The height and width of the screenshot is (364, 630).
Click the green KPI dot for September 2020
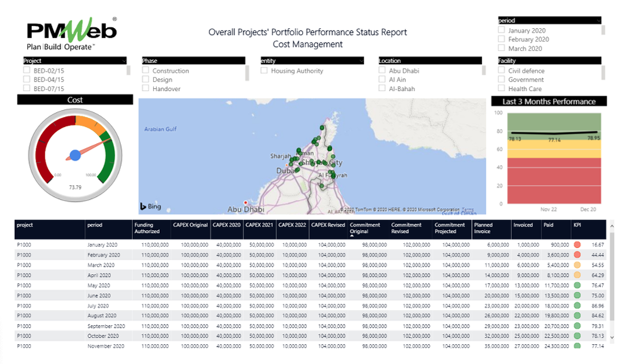(x=577, y=326)
